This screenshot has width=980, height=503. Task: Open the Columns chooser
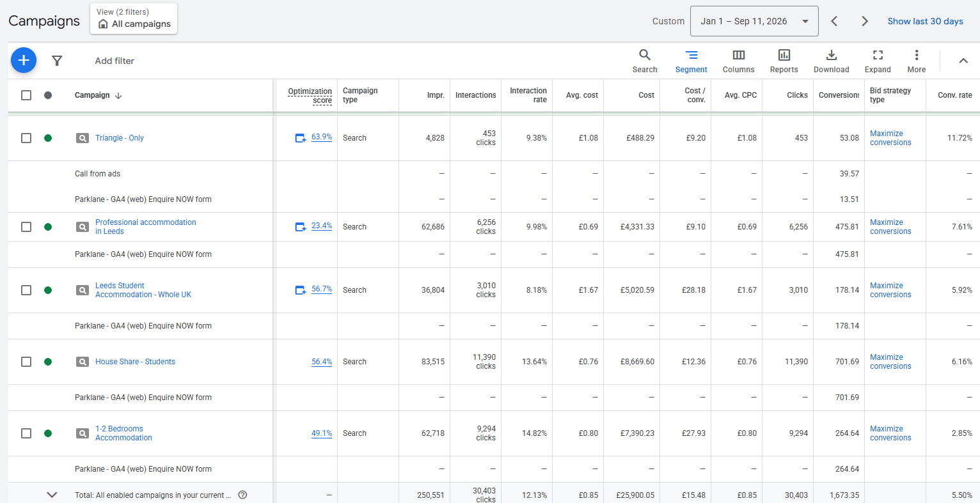tap(739, 61)
